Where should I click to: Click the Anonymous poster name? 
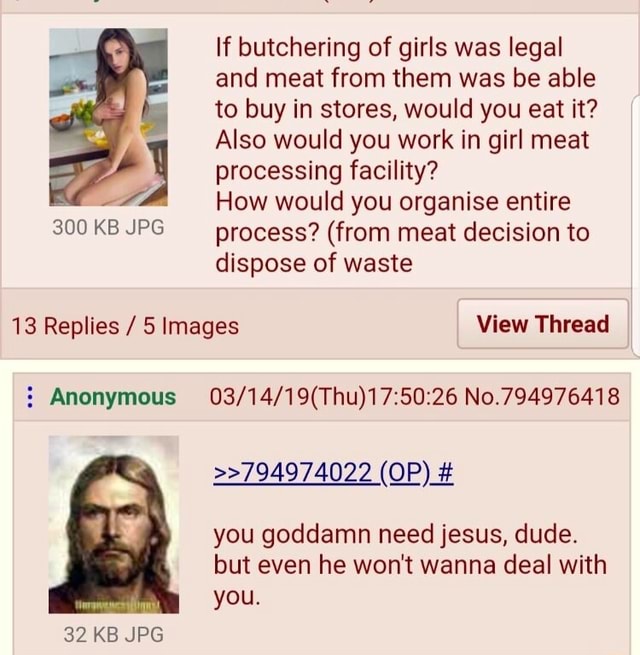pos(113,396)
